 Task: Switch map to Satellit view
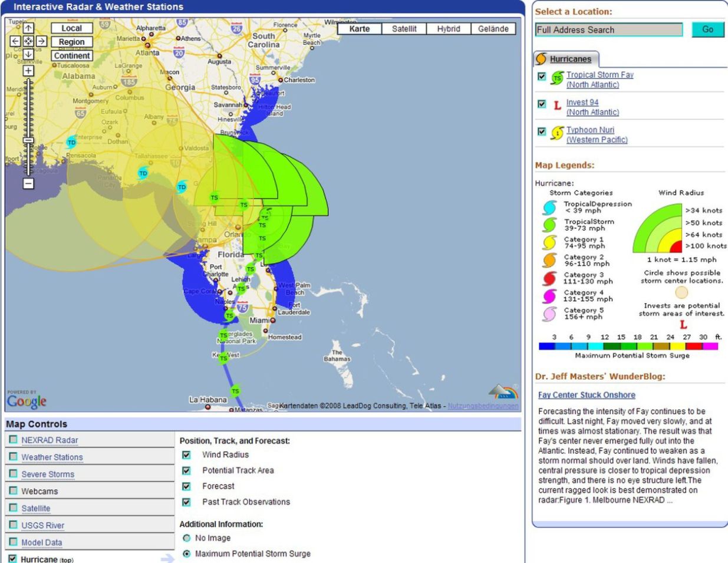(404, 28)
